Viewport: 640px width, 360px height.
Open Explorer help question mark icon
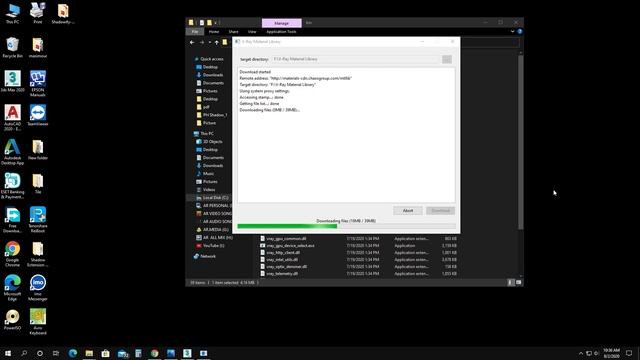coord(520,31)
